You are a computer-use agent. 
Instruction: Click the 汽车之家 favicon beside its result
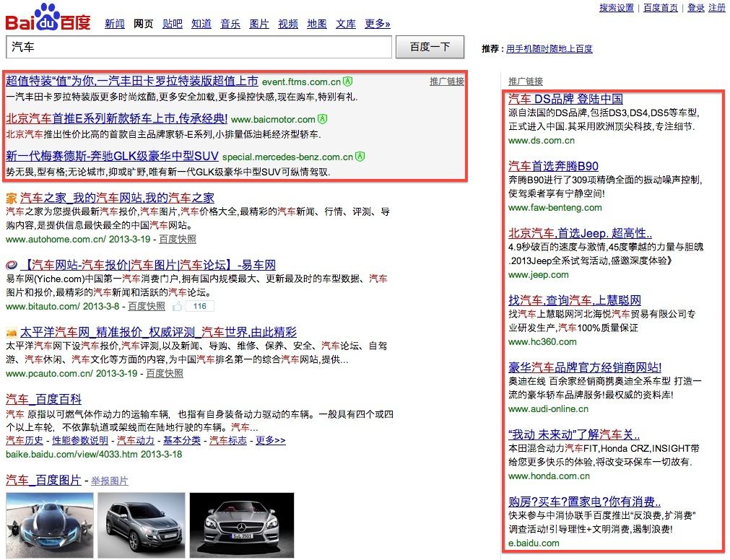click(x=11, y=198)
